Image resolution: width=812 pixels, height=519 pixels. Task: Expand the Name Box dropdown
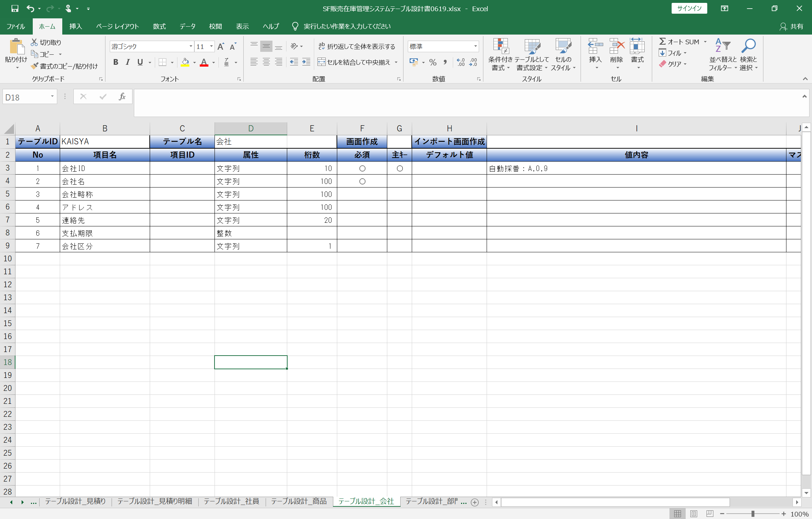(52, 96)
